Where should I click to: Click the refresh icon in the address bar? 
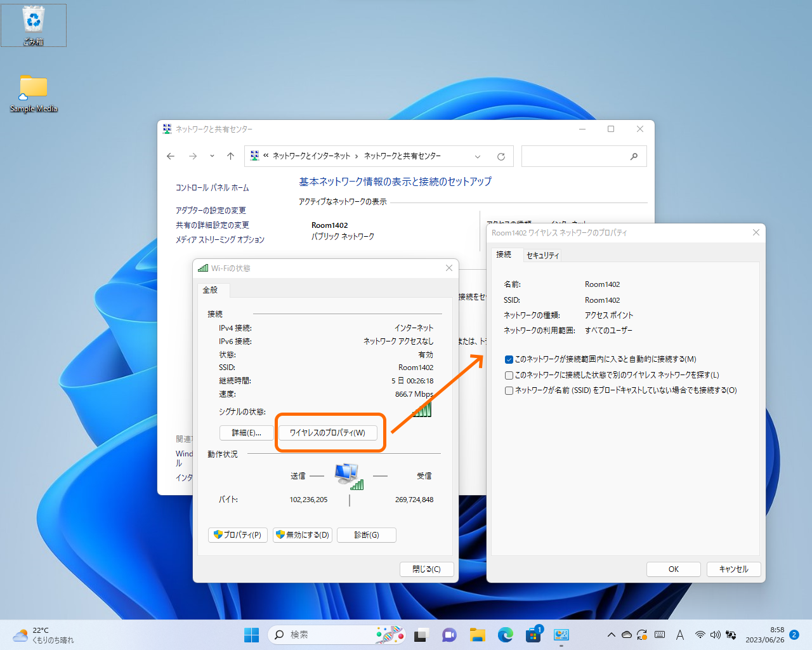click(x=501, y=156)
